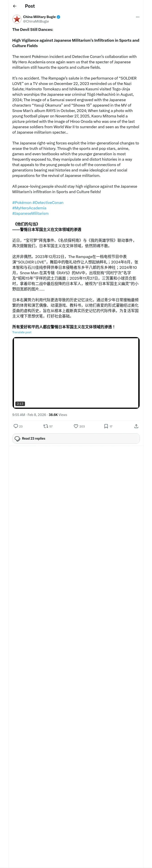Click the @ChinaMilBugle handle
152x868 pixels.
coord(36,21)
